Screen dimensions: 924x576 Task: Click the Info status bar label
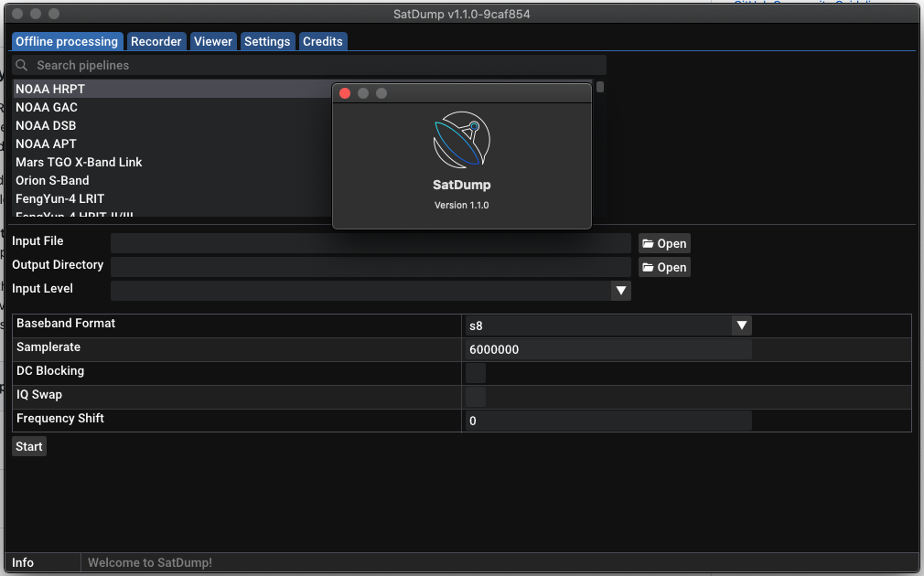[x=22, y=562]
